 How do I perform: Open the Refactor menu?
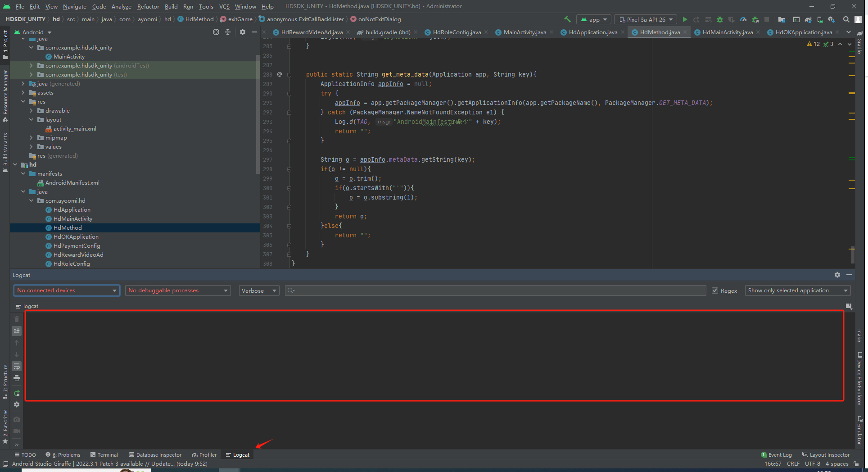click(148, 6)
